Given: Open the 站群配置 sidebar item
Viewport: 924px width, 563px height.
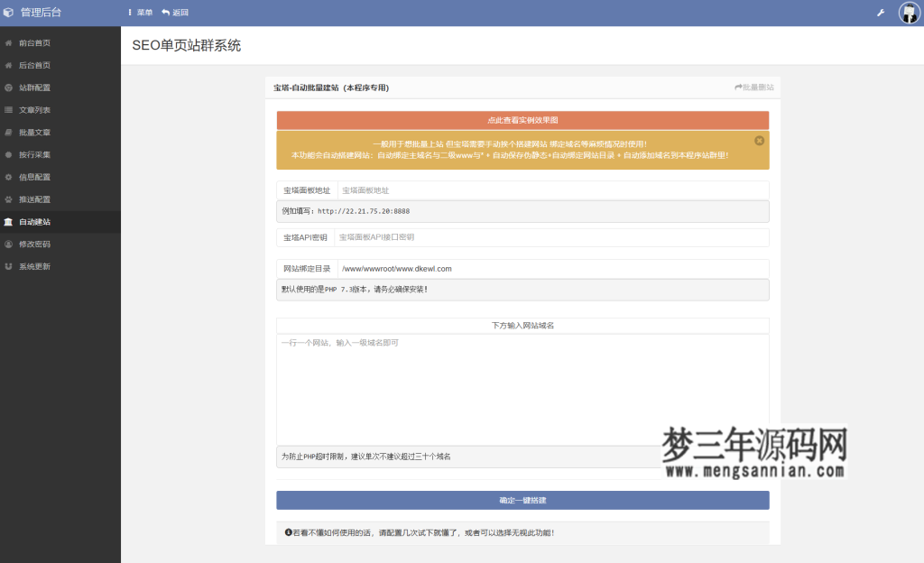Looking at the screenshot, I should (41, 87).
